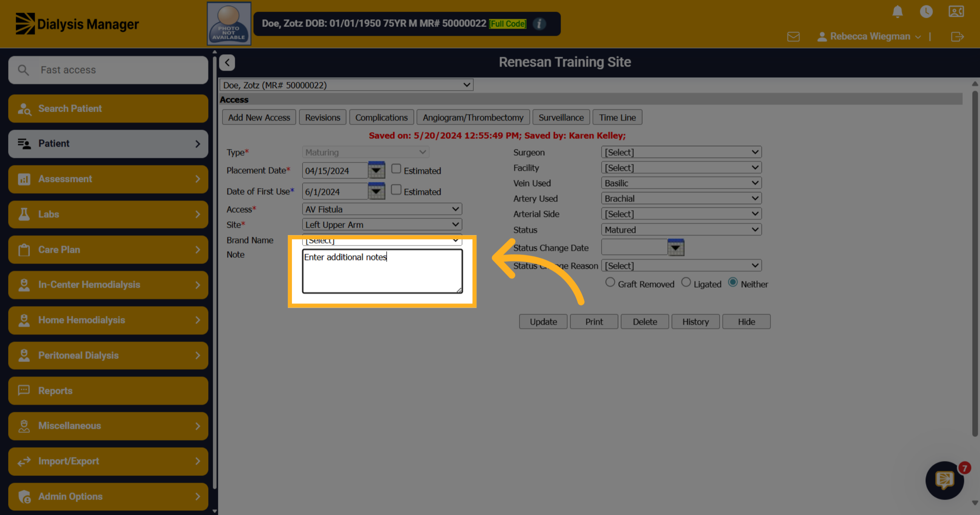Open the Status dropdown showing Matured
Image resolution: width=980 pixels, height=515 pixels.
pos(681,230)
